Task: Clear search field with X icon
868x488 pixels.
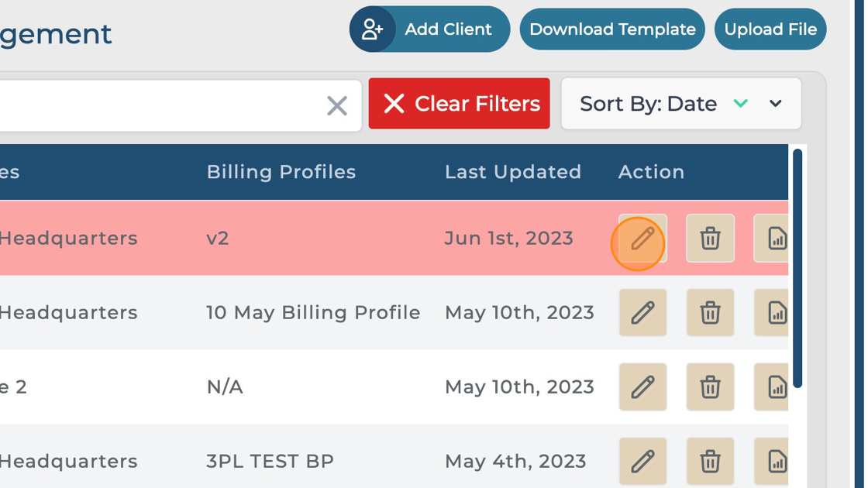Action: click(x=337, y=105)
